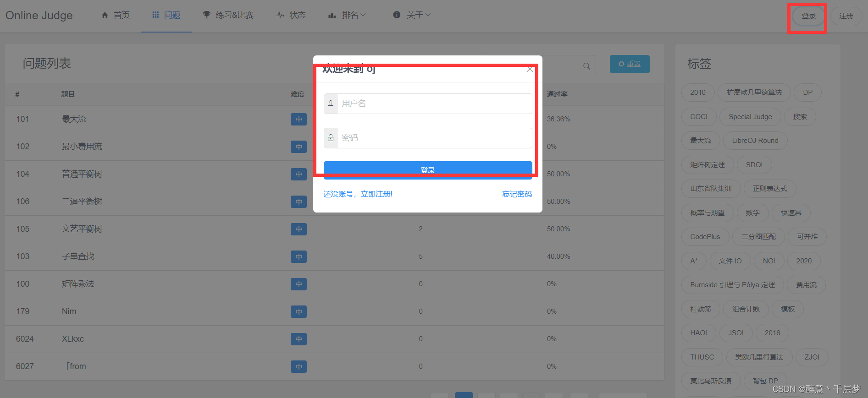Click the 用户名 username input field
The height and width of the screenshot is (398, 868).
pos(434,104)
